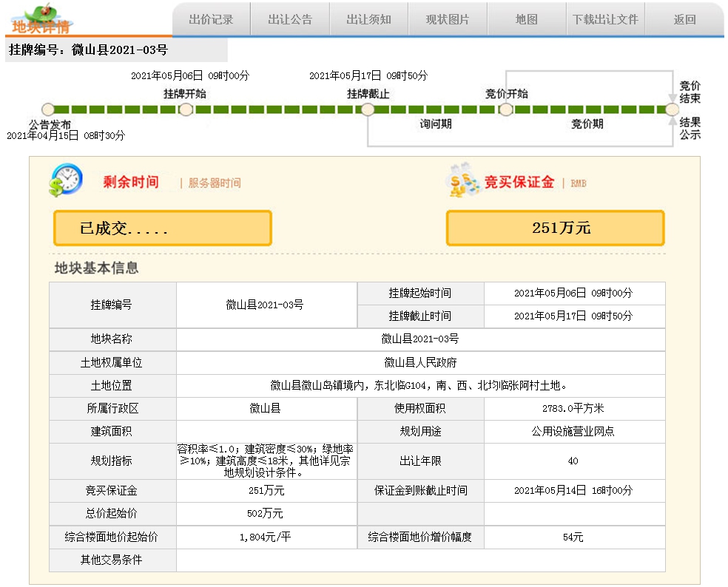The width and height of the screenshot is (728, 587).
Task: Click the 竞价期 label on the timeline
Action: [x=587, y=124]
